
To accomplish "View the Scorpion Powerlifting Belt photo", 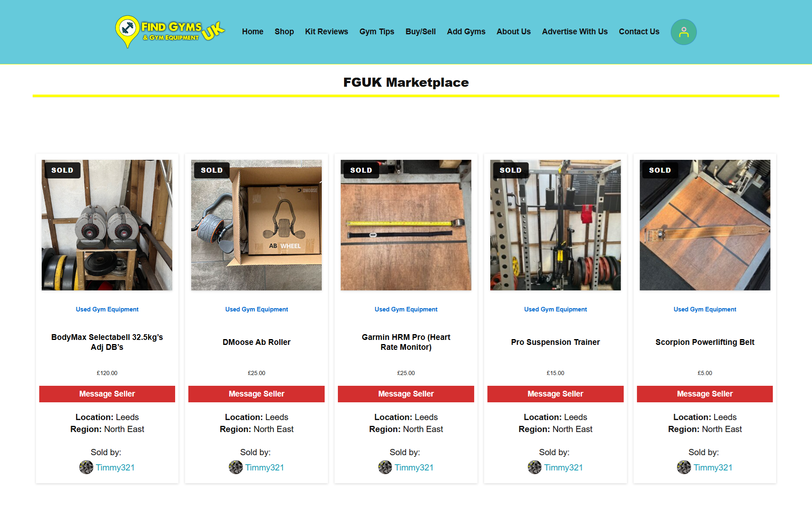I will coord(705,225).
